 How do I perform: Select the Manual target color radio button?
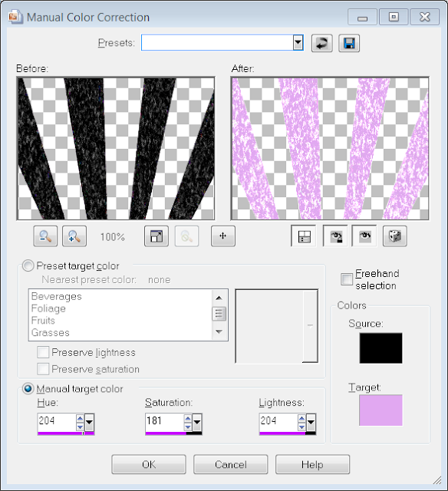(x=28, y=389)
